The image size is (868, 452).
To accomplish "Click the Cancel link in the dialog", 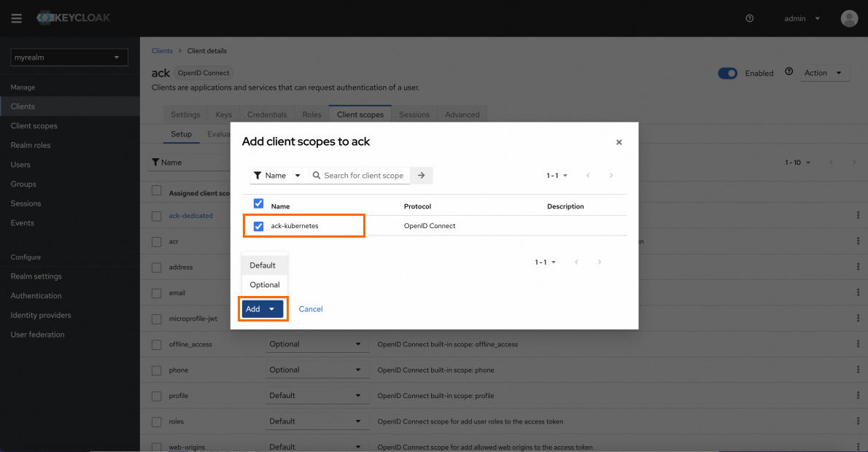I will tap(311, 309).
